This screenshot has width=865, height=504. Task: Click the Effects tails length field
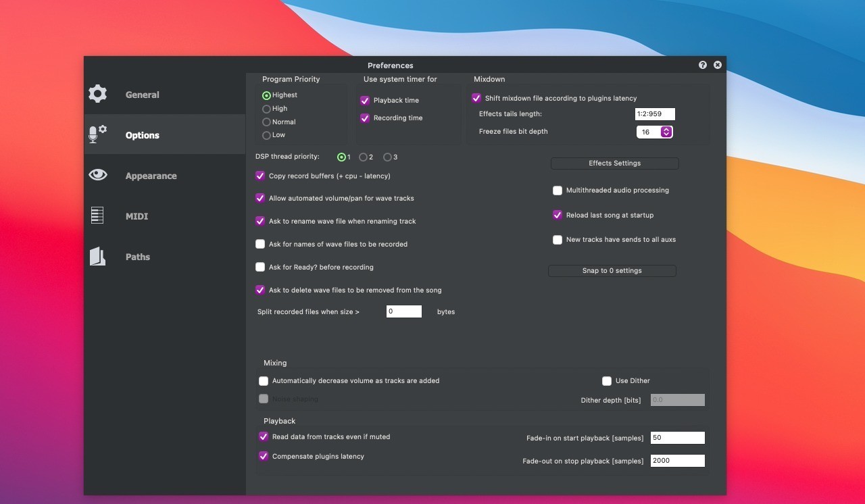655,114
